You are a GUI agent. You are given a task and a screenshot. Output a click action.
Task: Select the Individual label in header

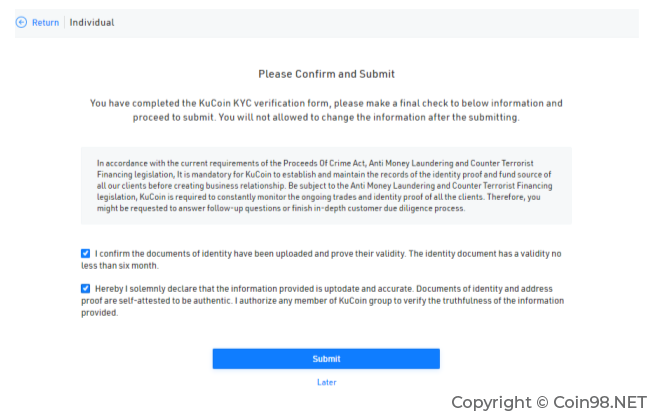92,22
